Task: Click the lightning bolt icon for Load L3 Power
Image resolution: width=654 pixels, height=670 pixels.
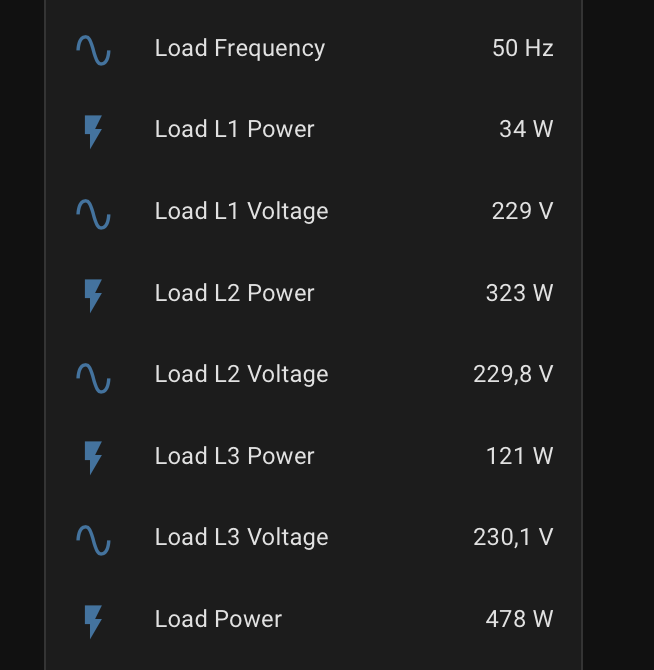Action: coord(93,458)
